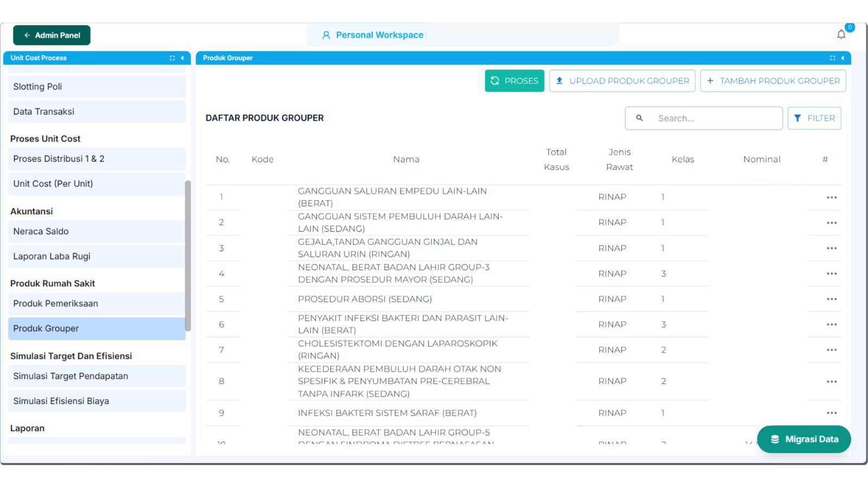Open row 1 three-dot actions menu
Image resolution: width=868 pixels, height=488 pixels.
[832, 197]
